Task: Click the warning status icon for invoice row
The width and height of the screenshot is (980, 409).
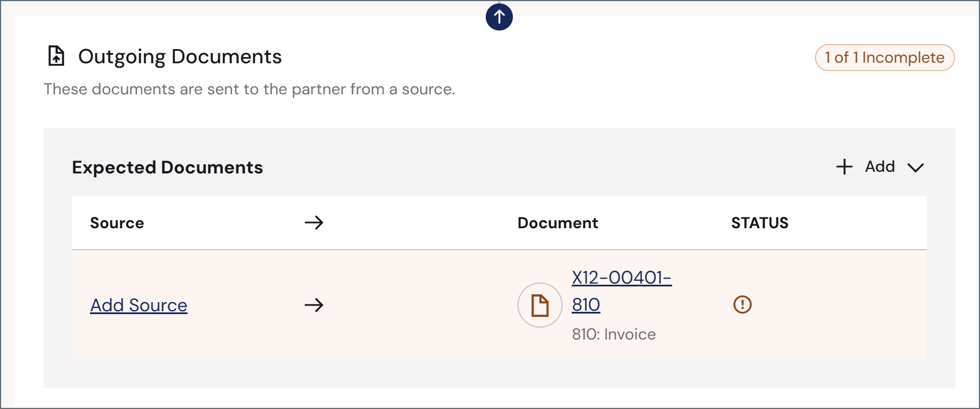Action: coord(742,304)
